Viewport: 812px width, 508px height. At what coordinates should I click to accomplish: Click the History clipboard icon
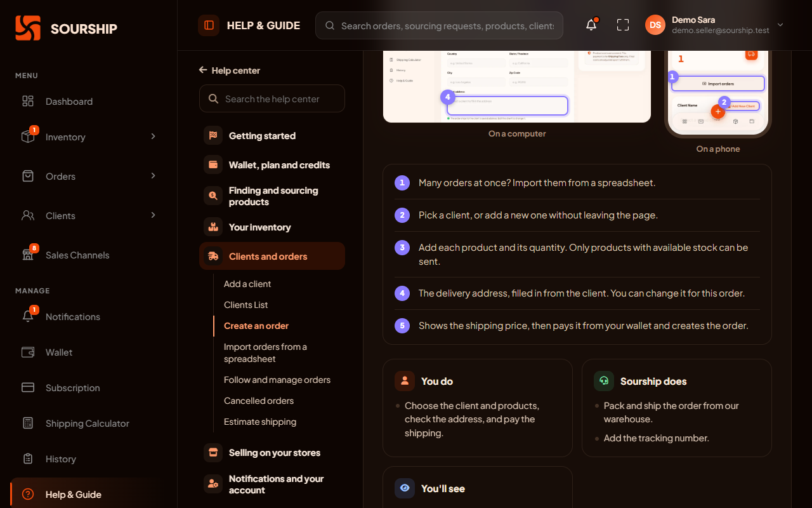[28, 459]
